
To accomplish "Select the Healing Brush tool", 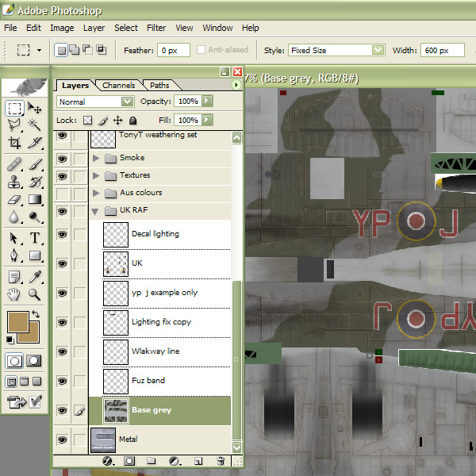I will coord(14,164).
